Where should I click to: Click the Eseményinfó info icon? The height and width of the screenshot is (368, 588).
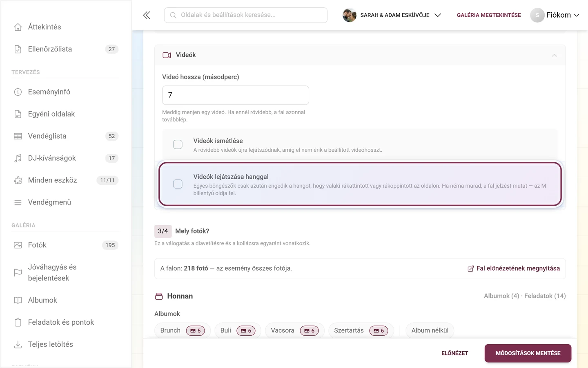click(18, 92)
